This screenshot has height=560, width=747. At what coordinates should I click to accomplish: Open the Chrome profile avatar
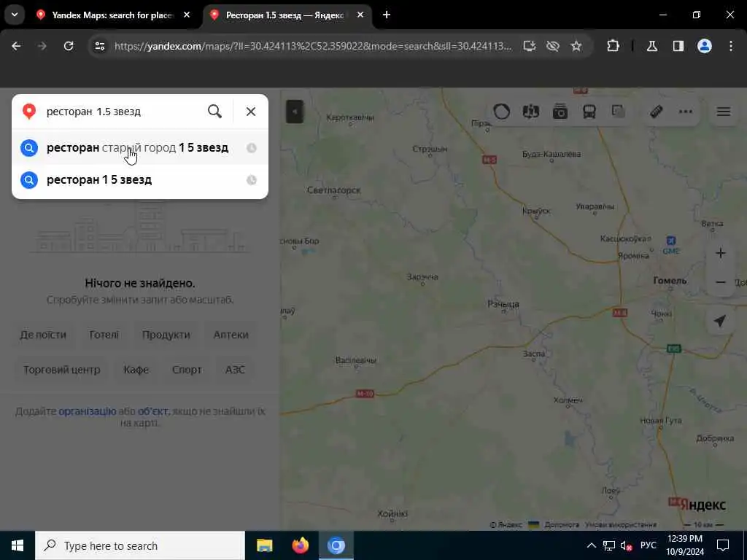pyautogui.click(x=705, y=46)
